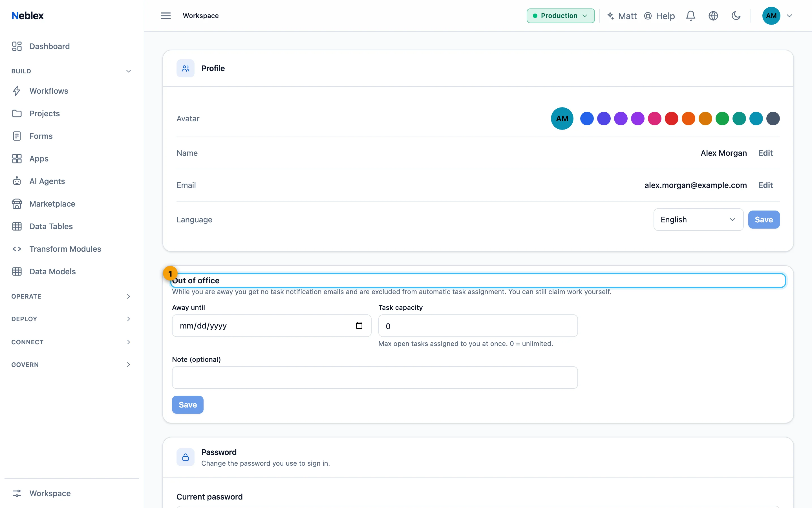Toggle the hamburger menu to collapse the sidebar

(166, 16)
